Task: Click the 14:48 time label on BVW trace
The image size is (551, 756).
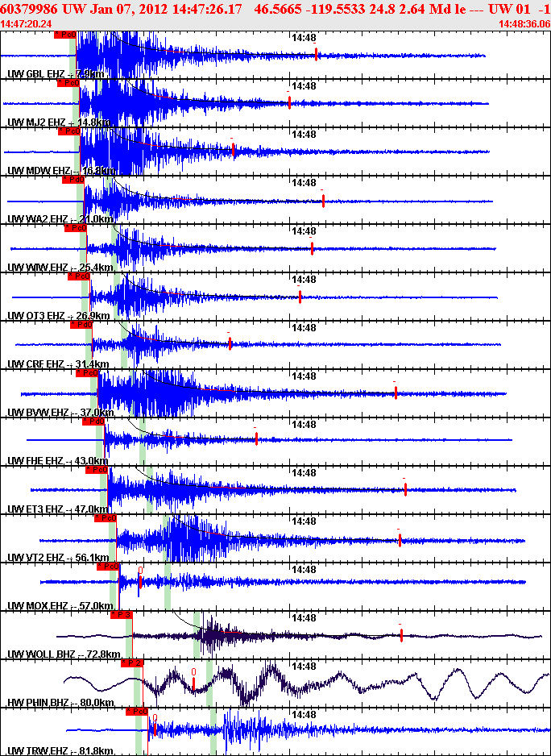Action: [304, 376]
